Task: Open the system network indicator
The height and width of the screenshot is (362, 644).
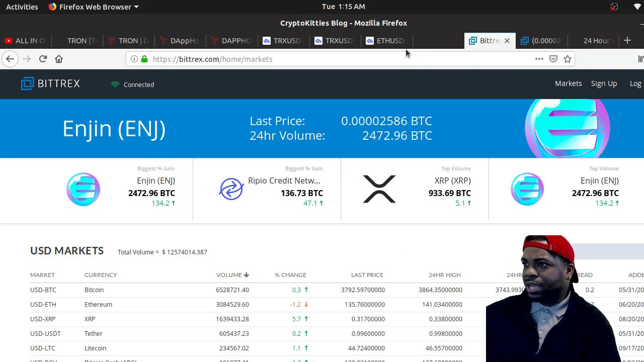Action: click(x=637, y=7)
